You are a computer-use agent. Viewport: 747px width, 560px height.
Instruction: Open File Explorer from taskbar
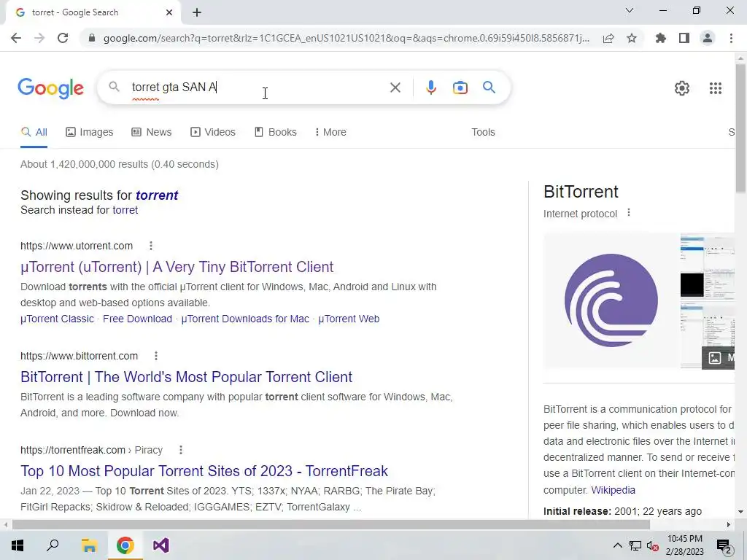(88, 545)
